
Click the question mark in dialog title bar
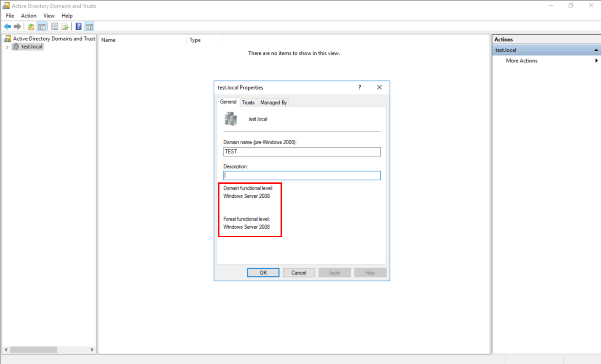click(x=359, y=87)
